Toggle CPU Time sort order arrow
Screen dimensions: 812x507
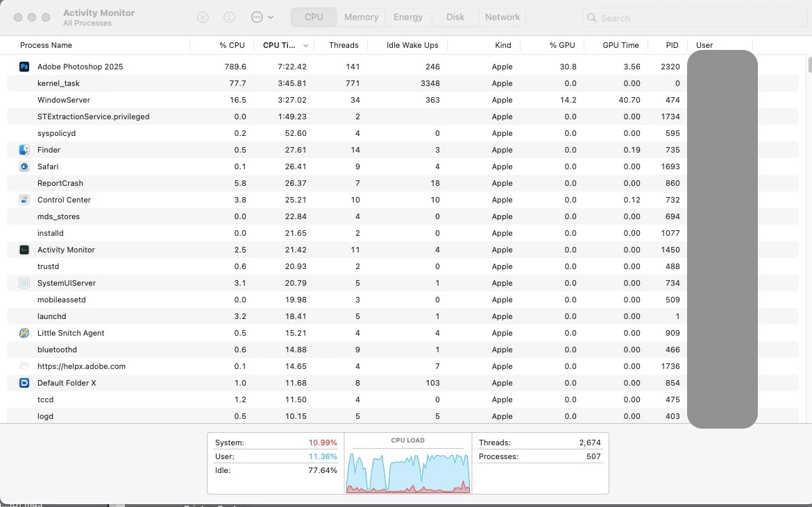(305, 46)
